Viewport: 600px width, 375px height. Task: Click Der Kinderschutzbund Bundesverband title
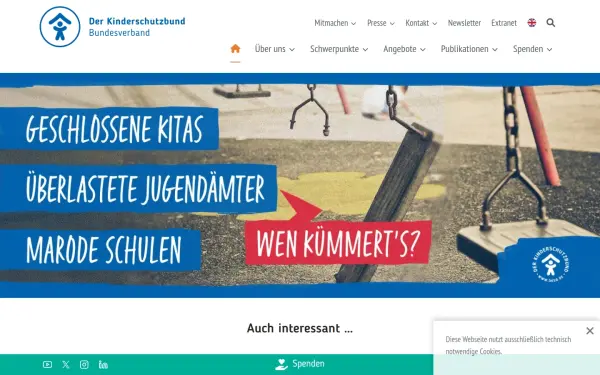pyautogui.click(x=137, y=27)
